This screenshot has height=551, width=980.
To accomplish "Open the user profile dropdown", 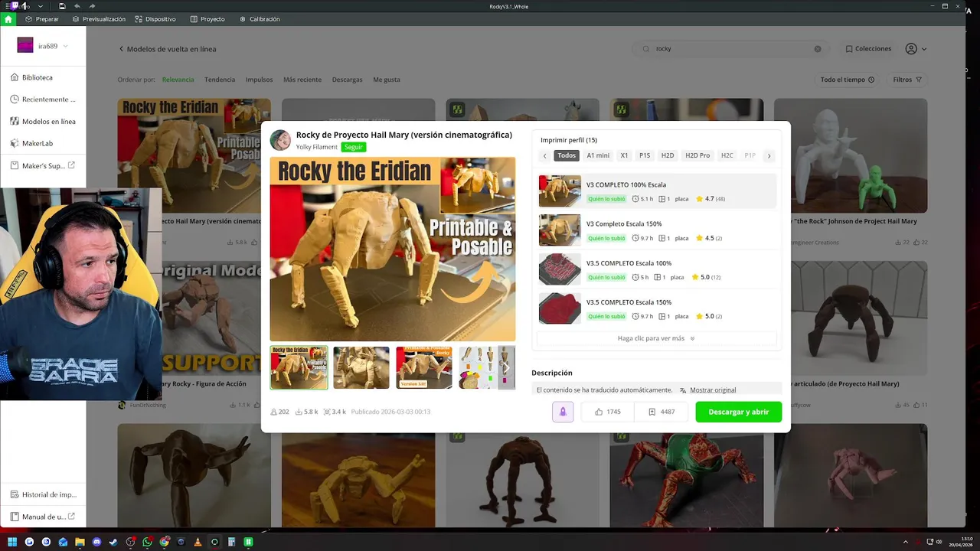I will click(916, 49).
